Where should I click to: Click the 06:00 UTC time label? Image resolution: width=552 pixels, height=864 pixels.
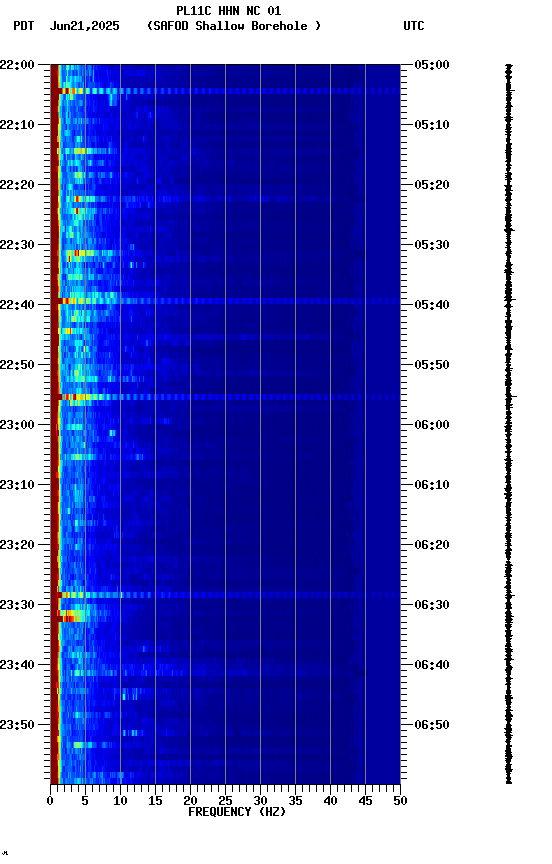tap(432, 425)
